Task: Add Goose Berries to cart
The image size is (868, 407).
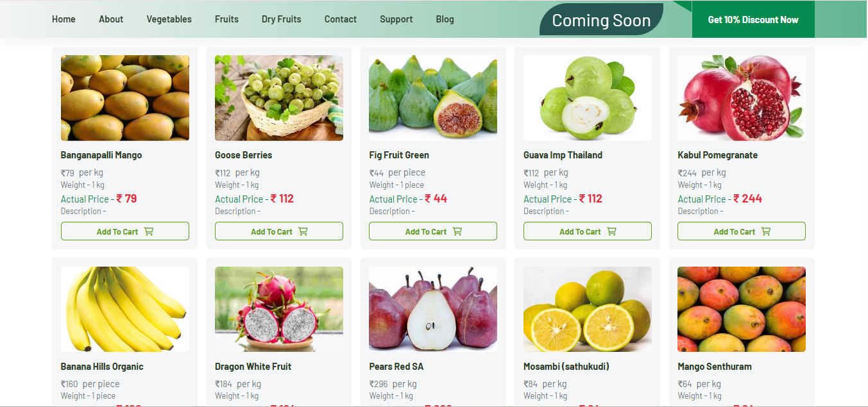Action: [x=279, y=231]
